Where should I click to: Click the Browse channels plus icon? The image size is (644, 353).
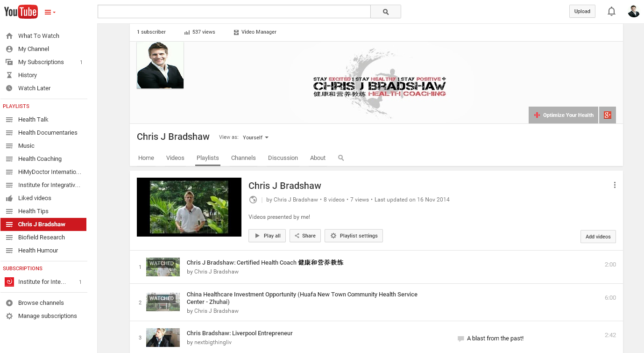click(9, 303)
